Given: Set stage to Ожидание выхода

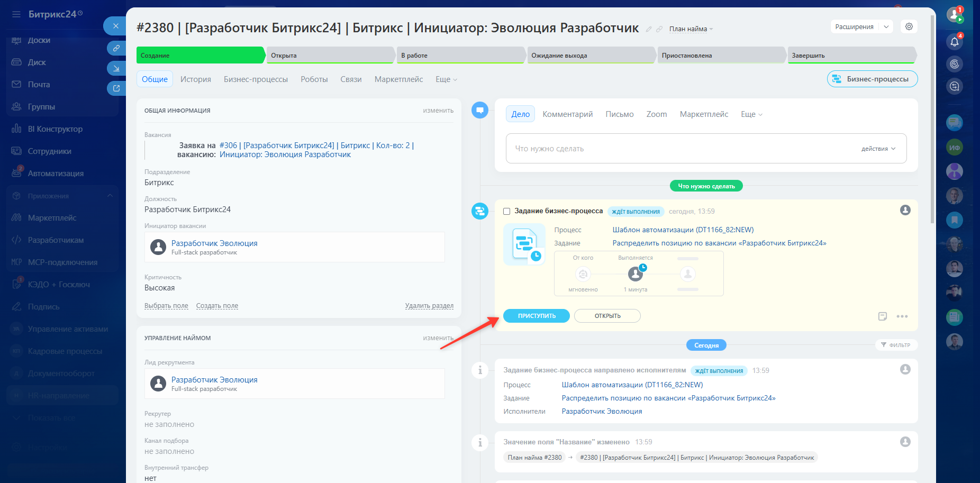Looking at the screenshot, I should pyautogui.click(x=591, y=55).
